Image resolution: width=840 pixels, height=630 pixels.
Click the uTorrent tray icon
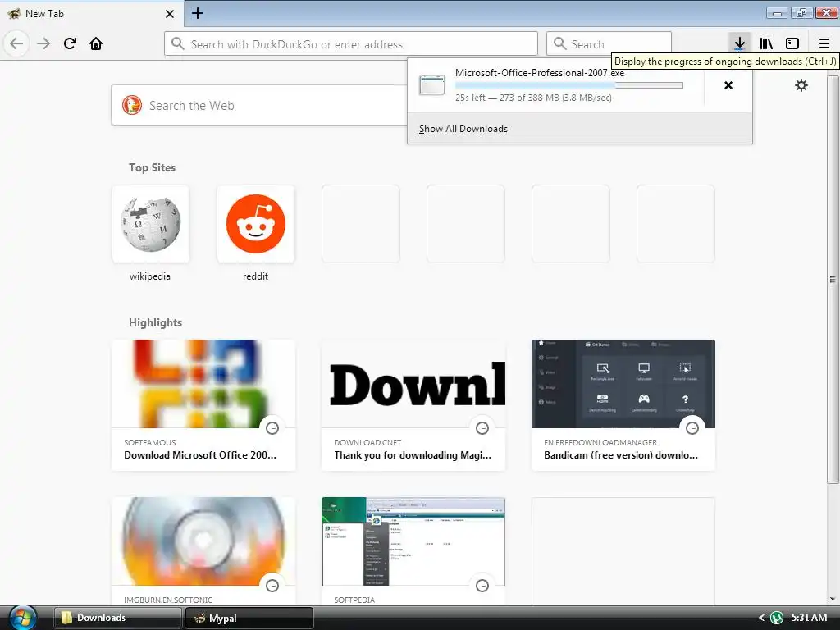click(x=777, y=618)
